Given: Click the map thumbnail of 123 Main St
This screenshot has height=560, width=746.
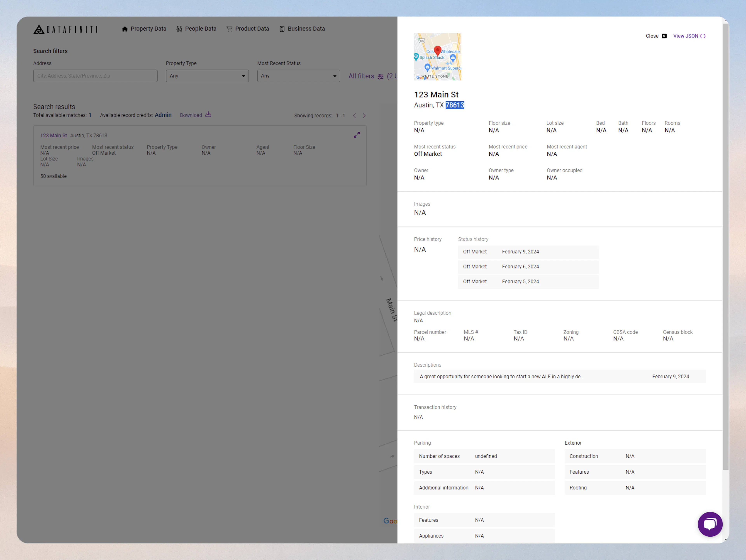Looking at the screenshot, I should tap(437, 57).
